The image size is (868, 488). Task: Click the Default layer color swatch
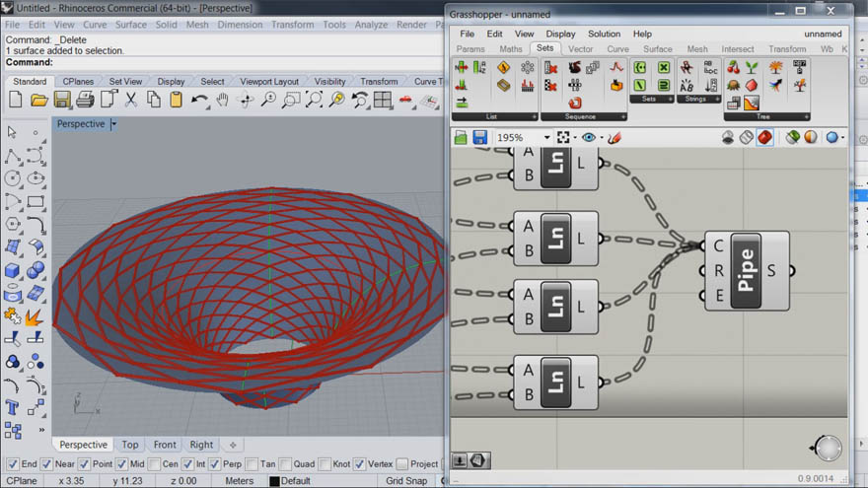(x=274, y=481)
